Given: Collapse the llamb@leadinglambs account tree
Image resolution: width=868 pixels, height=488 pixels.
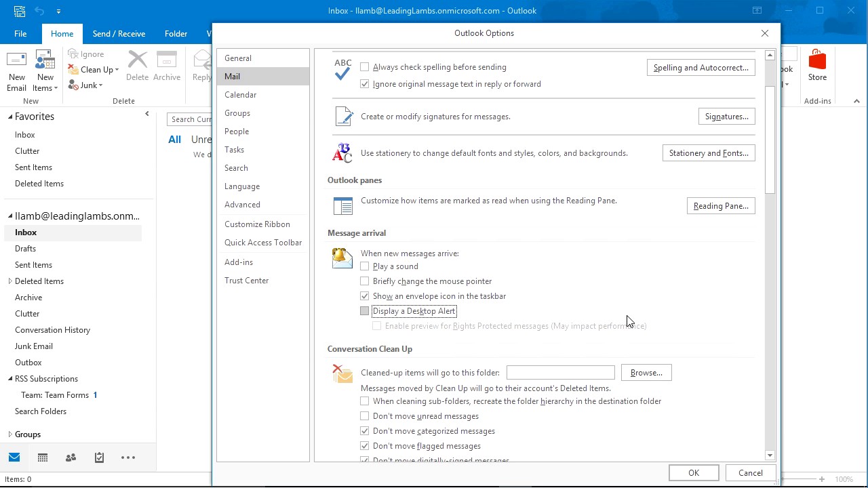Looking at the screenshot, I should [x=10, y=216].
